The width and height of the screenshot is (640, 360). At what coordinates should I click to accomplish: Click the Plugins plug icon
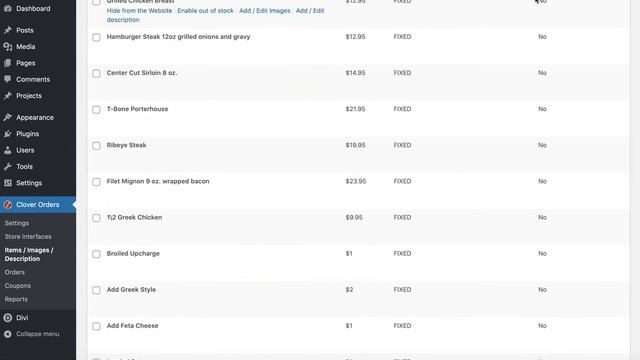[8, 133]
